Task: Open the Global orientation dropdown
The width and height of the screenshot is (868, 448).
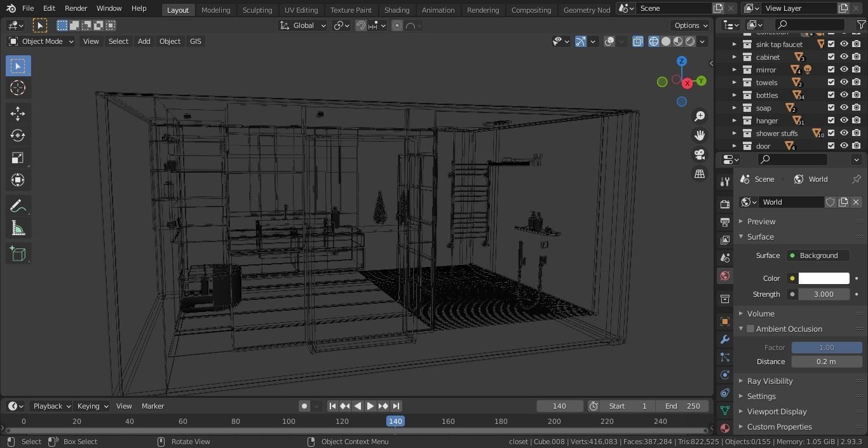Action: [x=303, y=25]
